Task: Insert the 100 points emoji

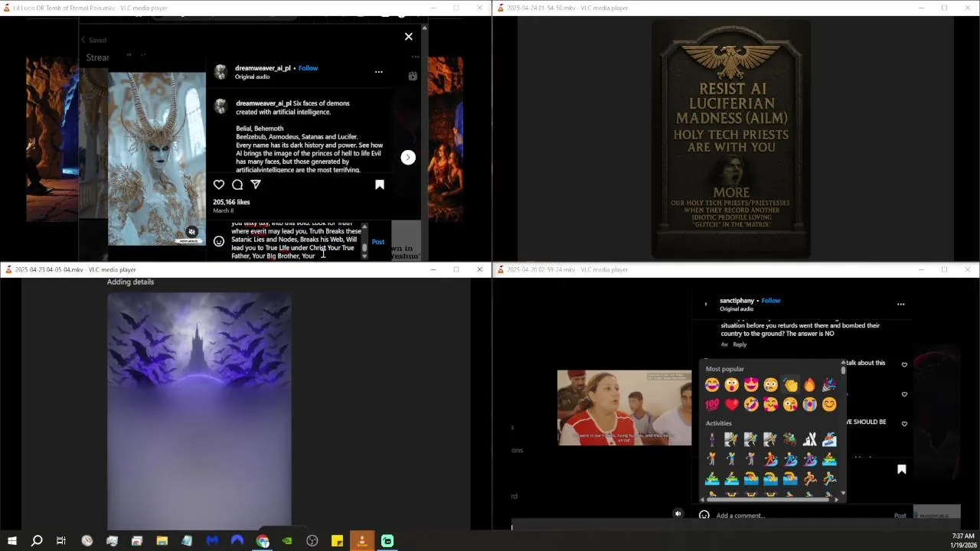Action: coord(712,404)
